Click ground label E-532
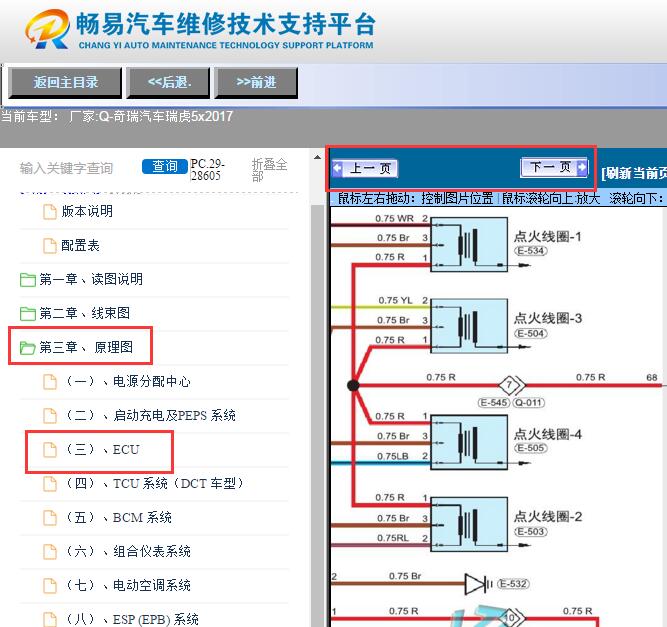The height and width of the screenshot is (627, 667). pyautogui.click(x=513, y=584)
